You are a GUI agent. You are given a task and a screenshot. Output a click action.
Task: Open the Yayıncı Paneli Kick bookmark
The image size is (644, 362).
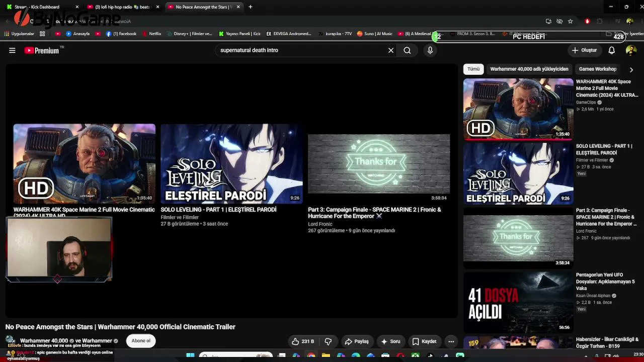point(240,34)
